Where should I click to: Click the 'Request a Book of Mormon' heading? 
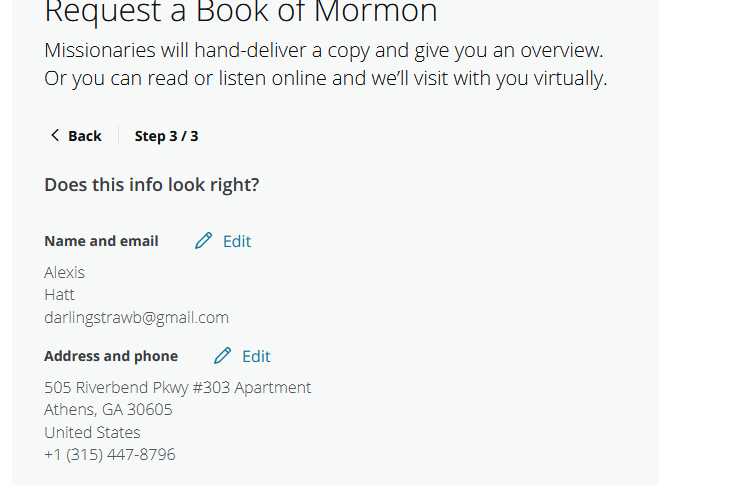pos(241,12)
